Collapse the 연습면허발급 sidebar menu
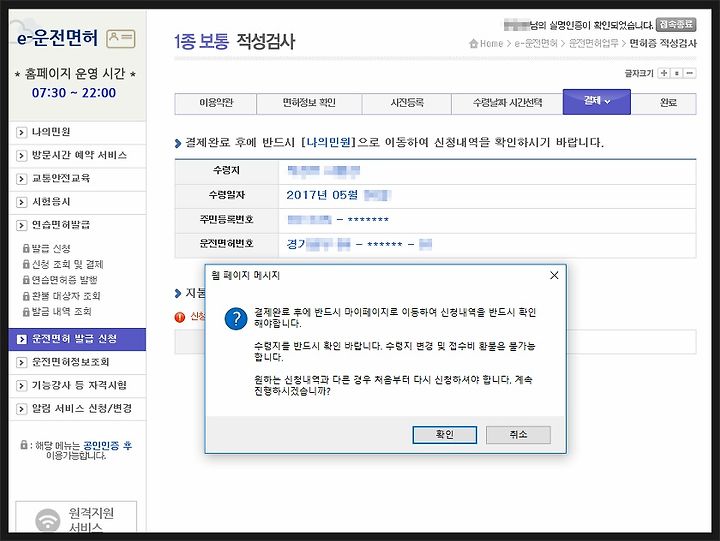The height and width of the screenshot is (541, 720). [77, 225]
